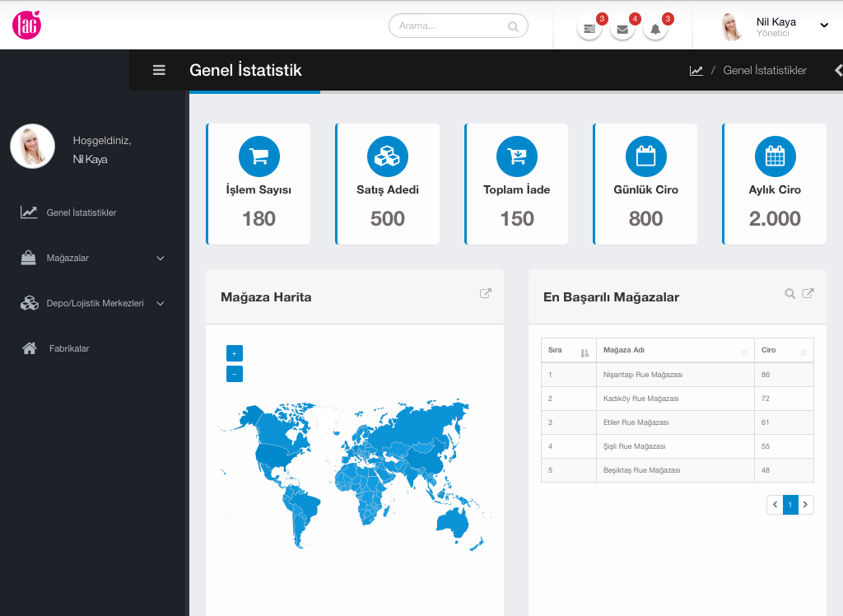This screenshot has height=616, width=843.
Task: Click the language flag icon
Action: pos(589,30)
